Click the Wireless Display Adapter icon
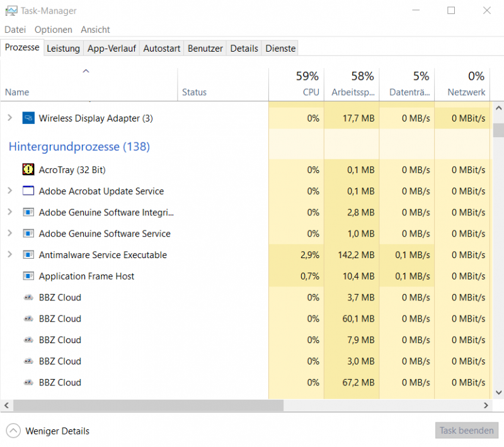Viewport: 504px width, 447px height. 28,118
